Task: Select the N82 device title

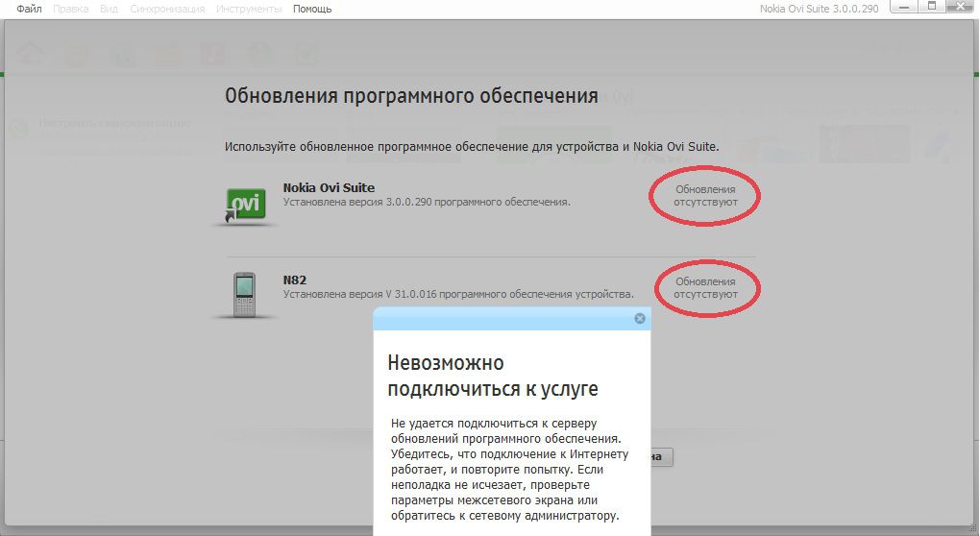Action: pyautogui.click(x=294, y=280)
